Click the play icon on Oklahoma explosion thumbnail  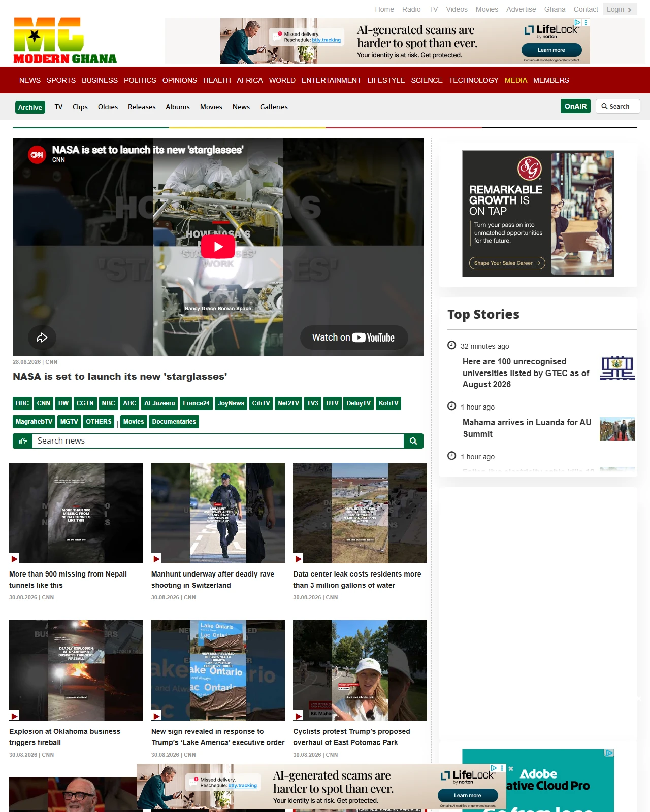[14, 716]
